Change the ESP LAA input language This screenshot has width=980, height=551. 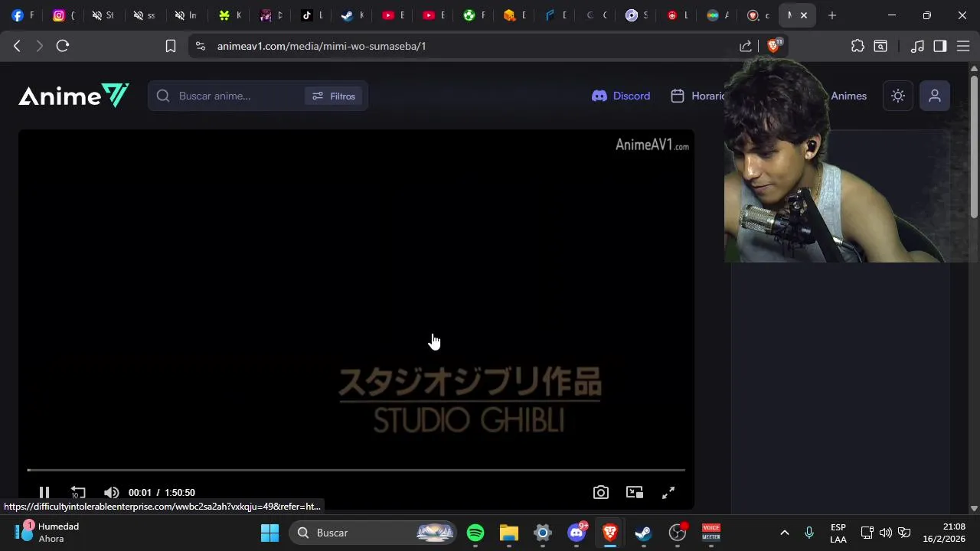point(838,533)
